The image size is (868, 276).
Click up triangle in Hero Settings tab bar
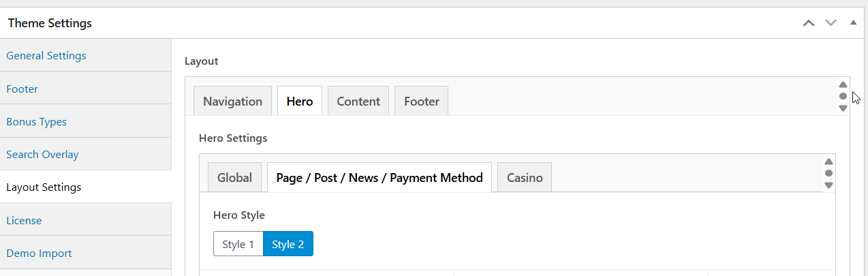[x=828, y=162]
